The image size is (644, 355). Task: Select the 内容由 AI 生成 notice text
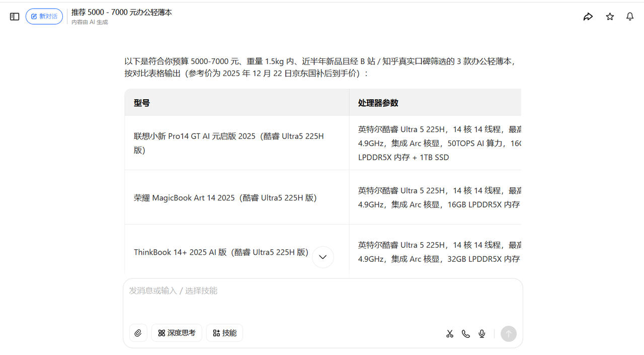pyautogui.click(x=90, y=22)
